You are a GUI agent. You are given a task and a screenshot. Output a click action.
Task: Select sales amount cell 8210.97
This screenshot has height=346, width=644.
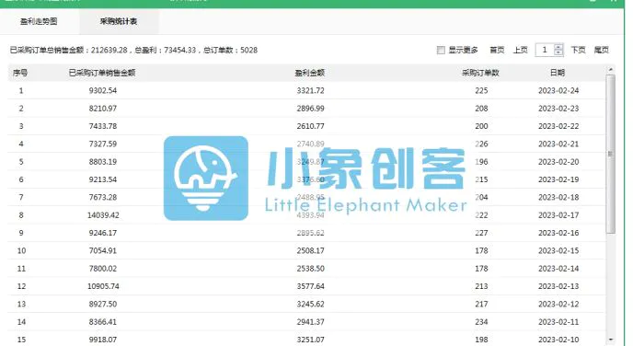[103, 109]
